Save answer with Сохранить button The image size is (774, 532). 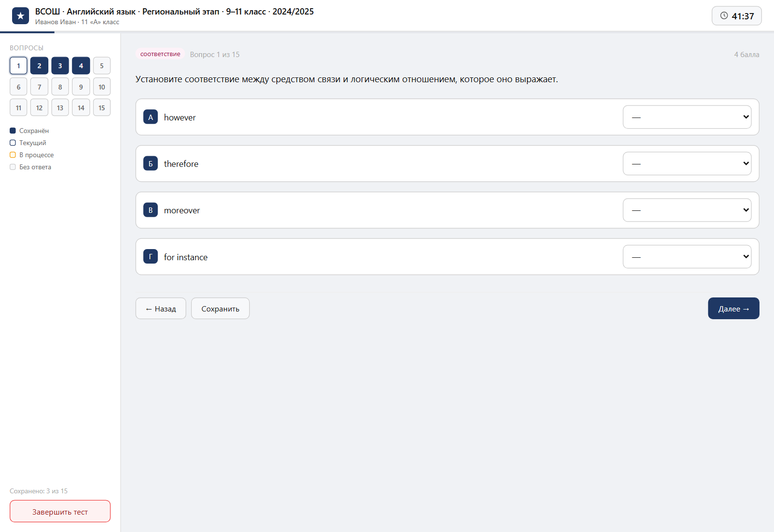point(220,309)
